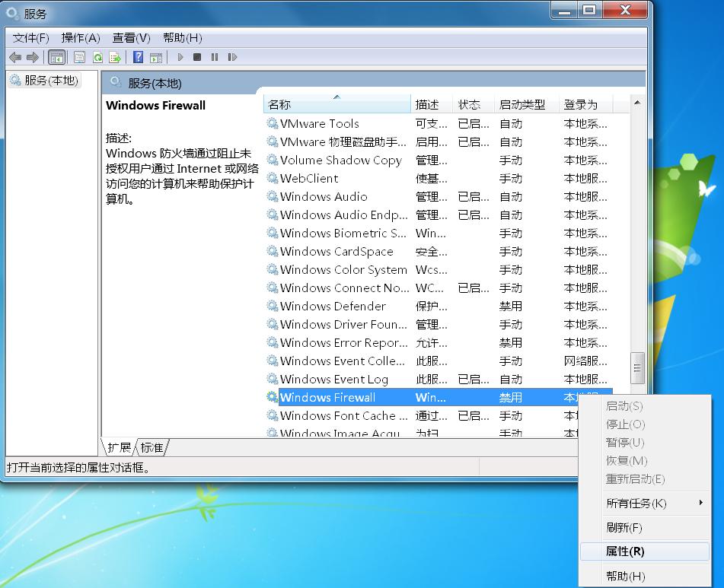The height and width of the screenshot is (588, 724).
Task: Click the back navigation arrow
Action: coord(15,57)
